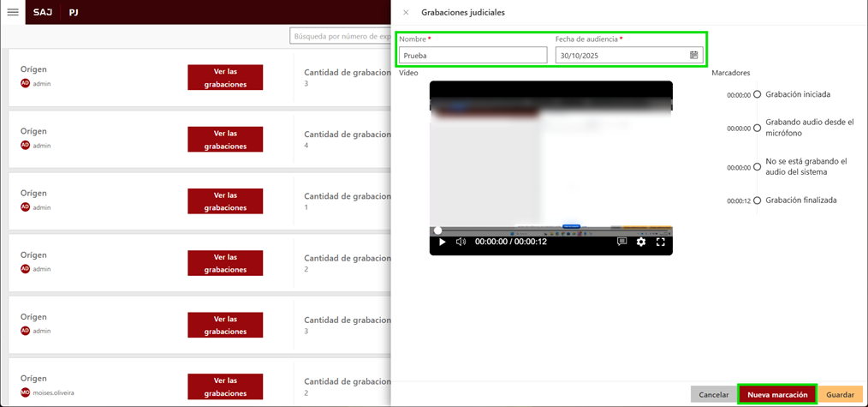Open video settings gear
The image size is (868, 407).
641,242
